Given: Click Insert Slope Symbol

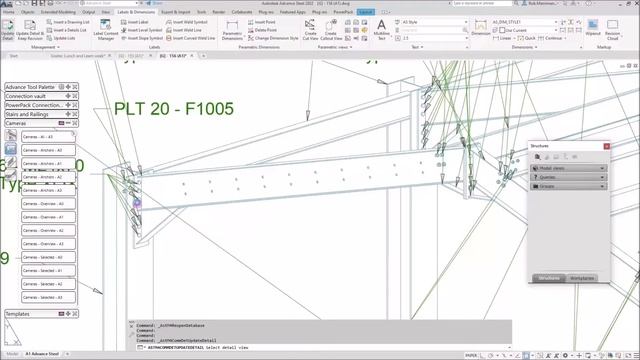Looking at the screenshot, I should (x=142, y=38).
